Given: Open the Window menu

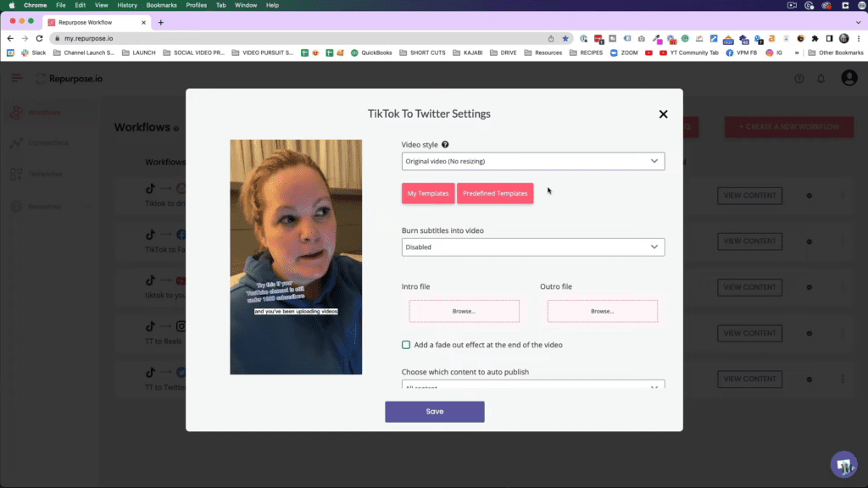Looking at the screenshot, I should point(246,5).
